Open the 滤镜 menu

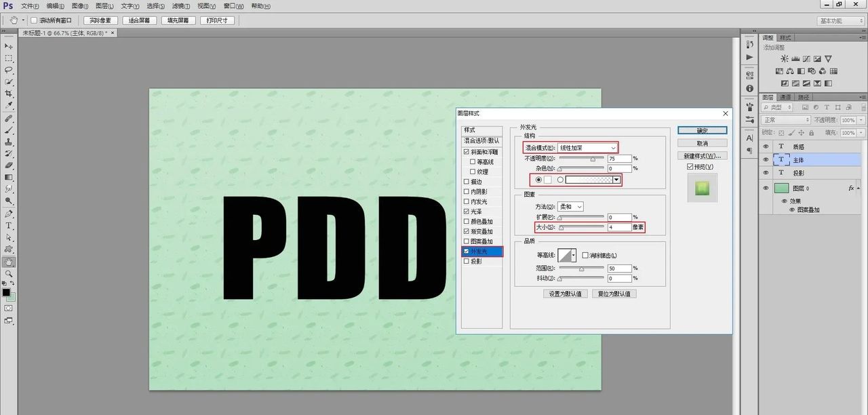[x=181, y=6]
